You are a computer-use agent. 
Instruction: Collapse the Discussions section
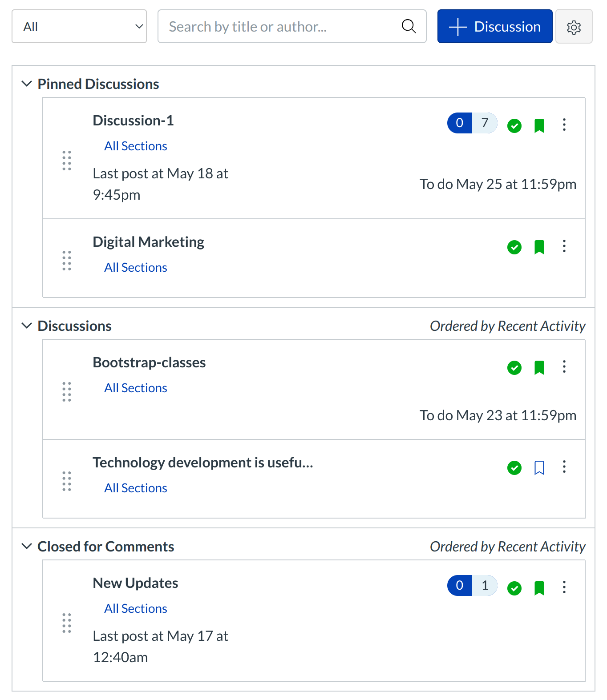[27, 326]
